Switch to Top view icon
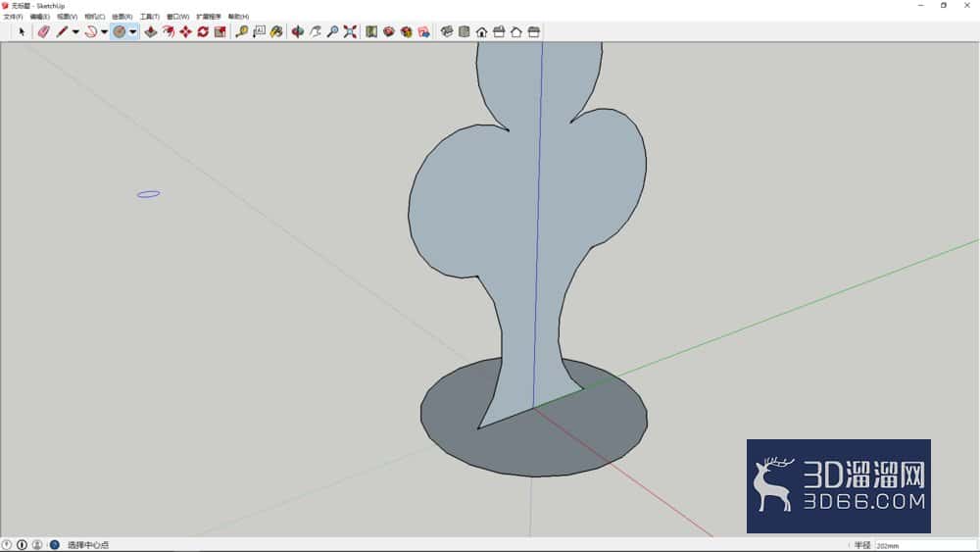Screen dimensions: 980x552 click(464, 32)
